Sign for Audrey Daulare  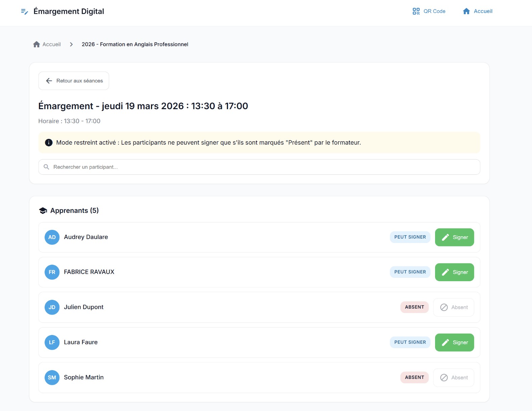(x=454, y=237)
